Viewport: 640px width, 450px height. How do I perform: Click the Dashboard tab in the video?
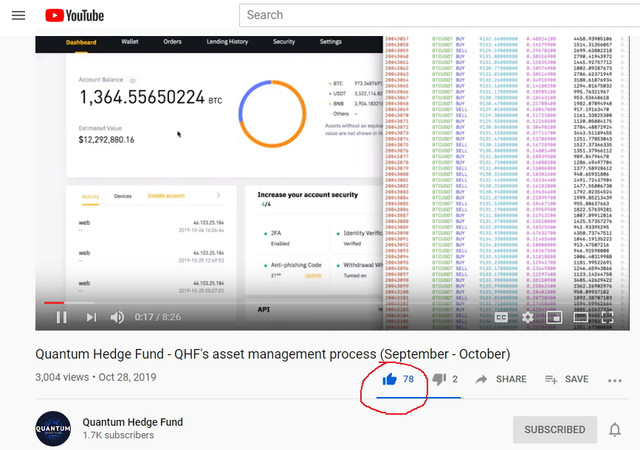[81, 42]
